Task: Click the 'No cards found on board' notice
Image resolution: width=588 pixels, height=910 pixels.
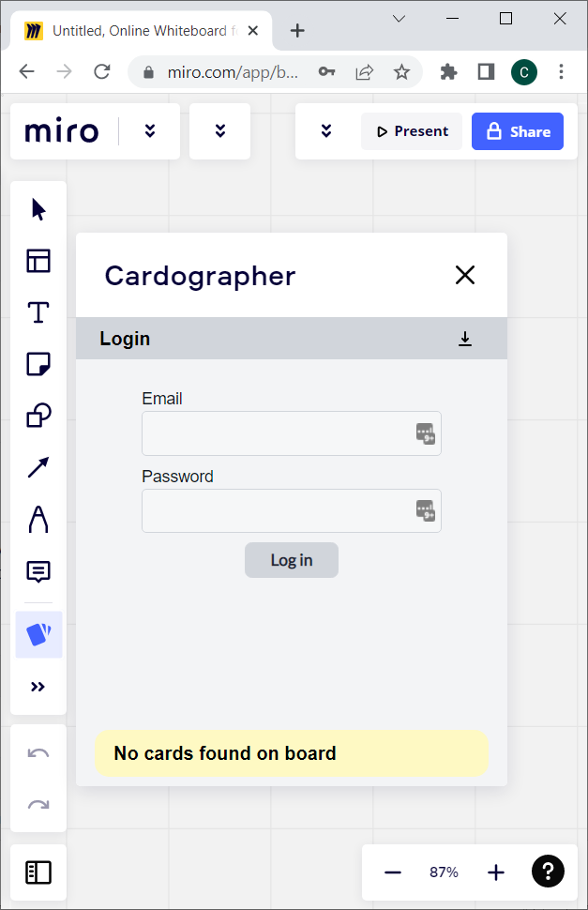Action: point(292,753)
